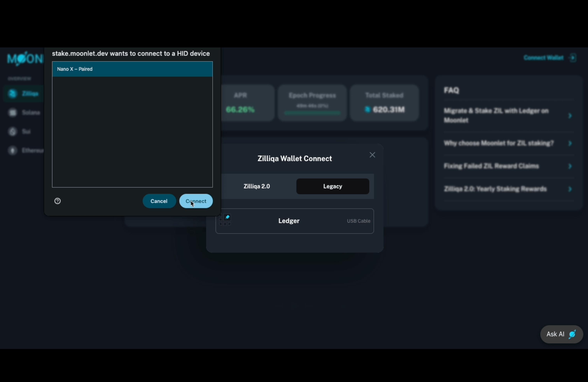Click the Connect button in HID dialog

[196, 201]
